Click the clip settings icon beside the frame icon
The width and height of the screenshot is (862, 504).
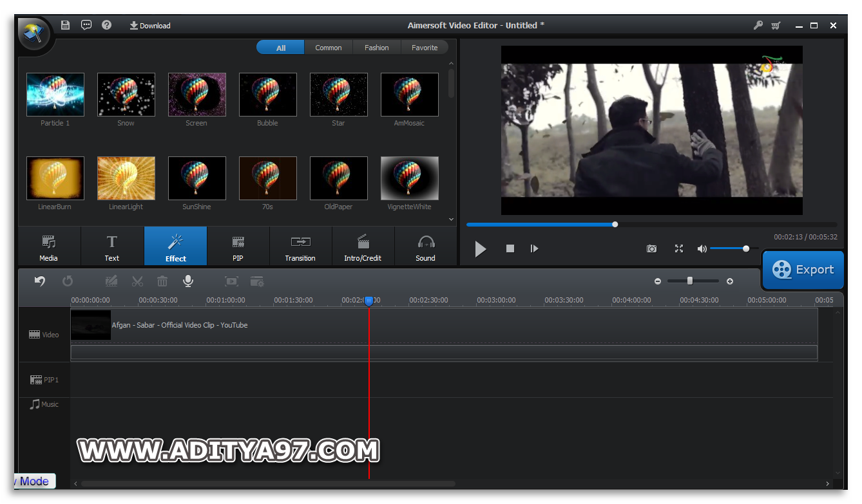(x=257, y=281)
